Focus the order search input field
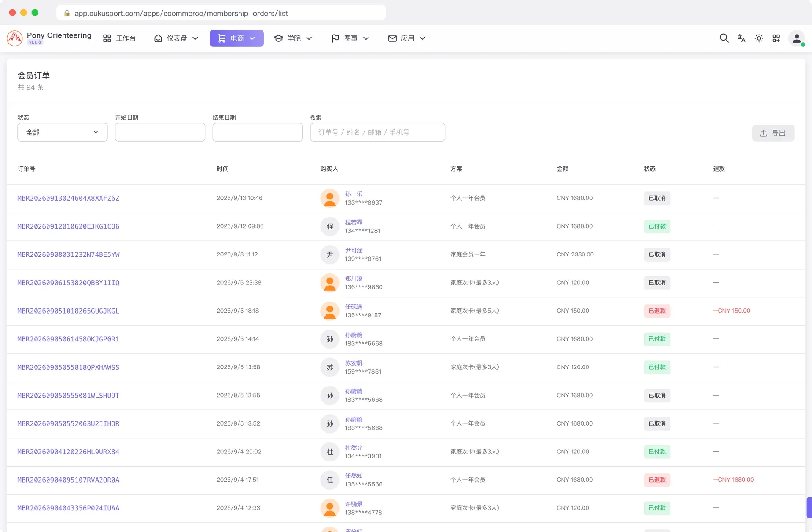The width and height of the screenshot is (812, 532). [x=378, y=132]
